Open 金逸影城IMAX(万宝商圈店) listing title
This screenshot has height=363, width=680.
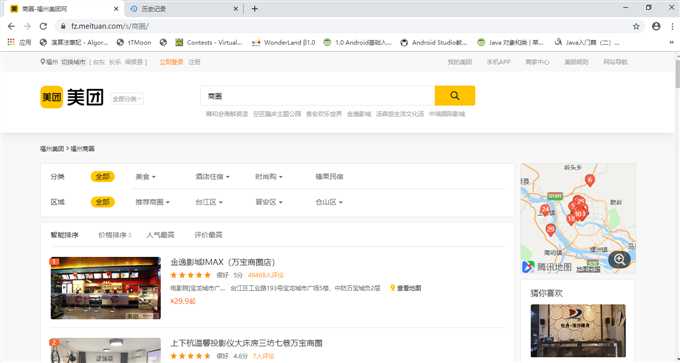coord(223,262)
